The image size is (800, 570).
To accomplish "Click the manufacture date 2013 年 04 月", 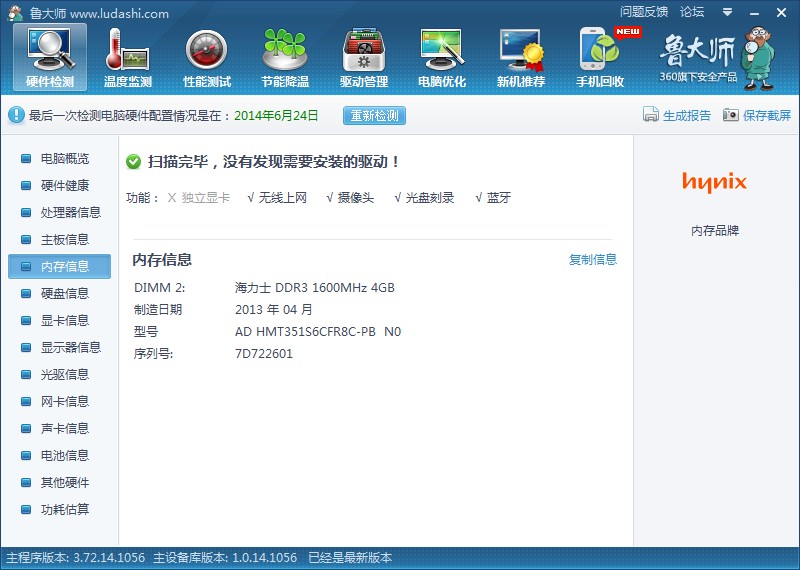I will pyautogui.click(x=273, y=310).
